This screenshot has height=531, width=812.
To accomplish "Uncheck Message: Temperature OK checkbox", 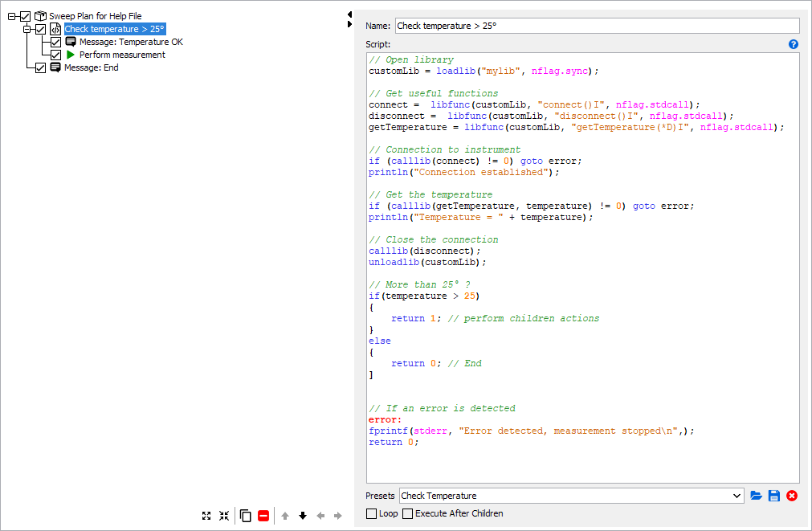I will pos(56,42).
